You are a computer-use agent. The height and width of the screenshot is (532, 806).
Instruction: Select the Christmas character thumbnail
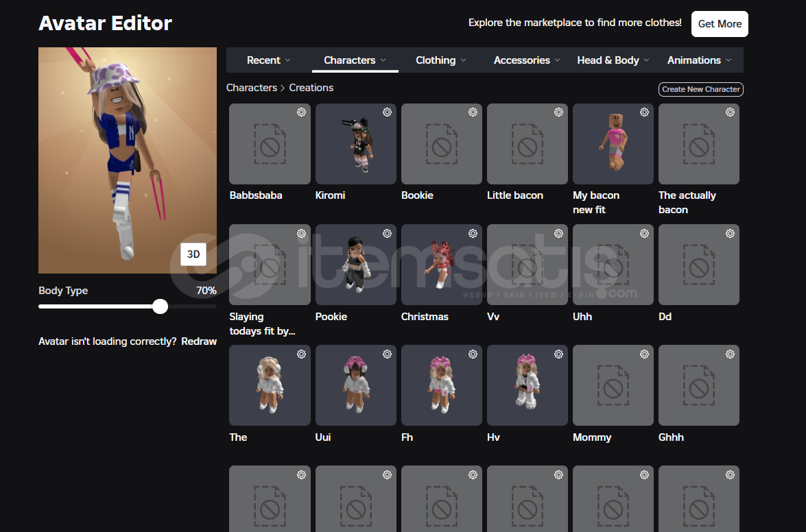[x=442, y=265]
